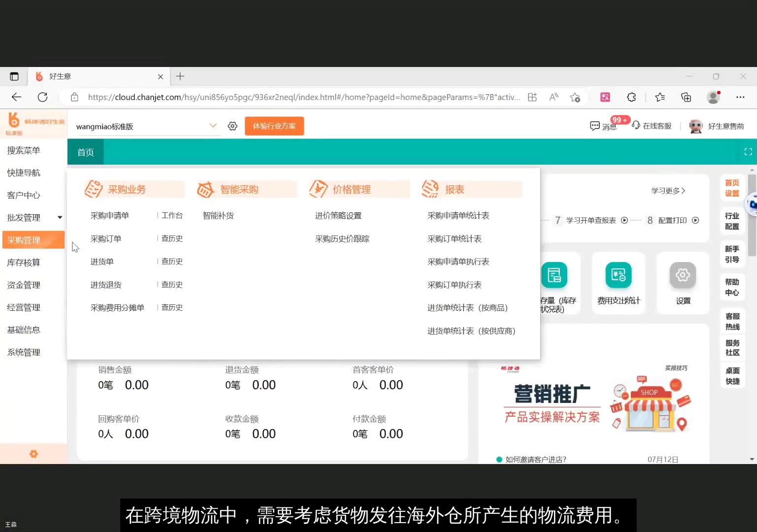Click the 体验行业方案 orange button

tap(274, 126)
